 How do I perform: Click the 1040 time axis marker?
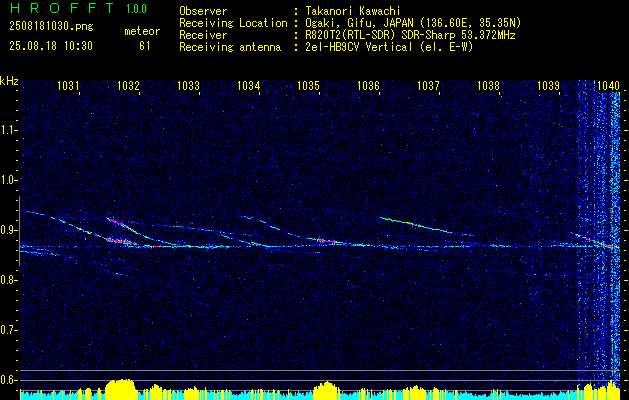click(x=608, y=85)
